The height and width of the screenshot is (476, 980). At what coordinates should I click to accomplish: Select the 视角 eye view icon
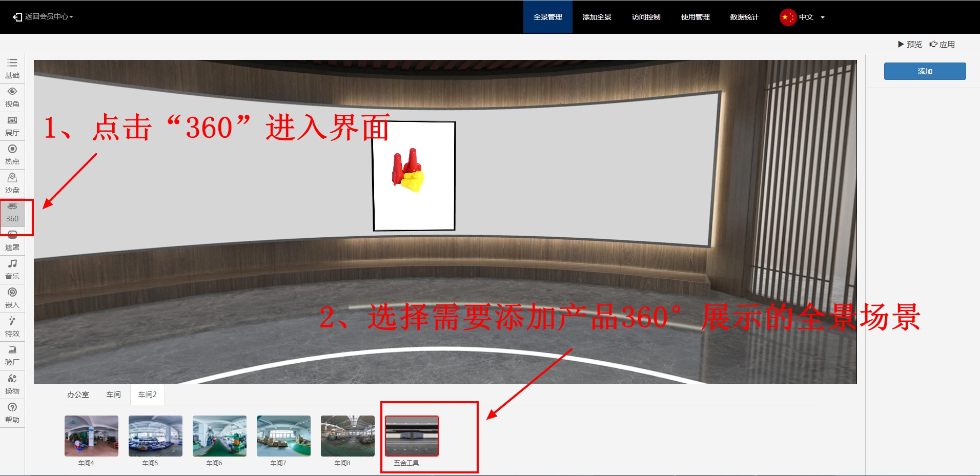[x=12, y=97]
